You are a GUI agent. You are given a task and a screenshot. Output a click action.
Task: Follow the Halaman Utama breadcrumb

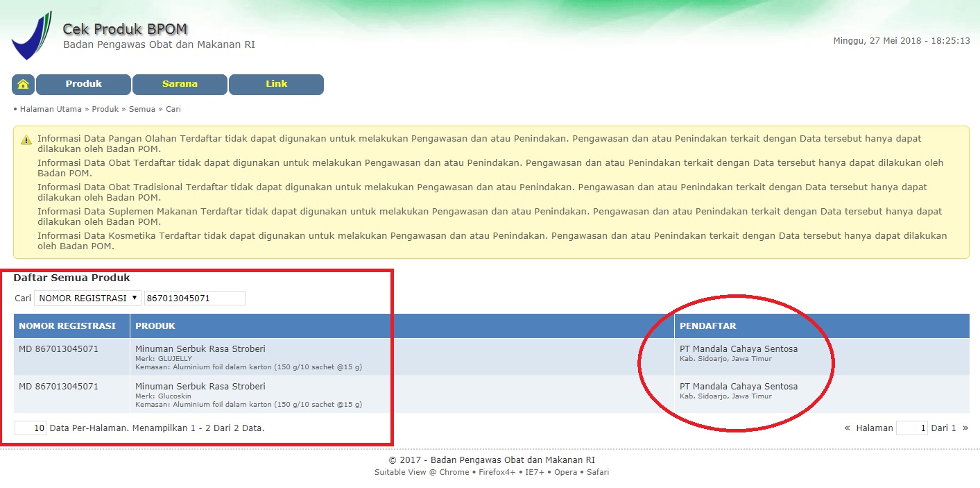click(x=51, y=109)
